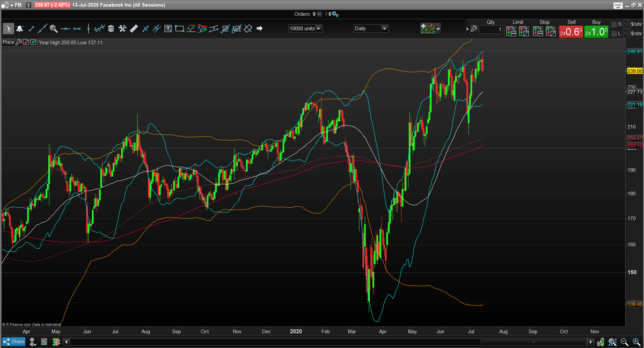Open wrench and screwdriver tools settings
The image size is (644, 348).
[122, 28]
